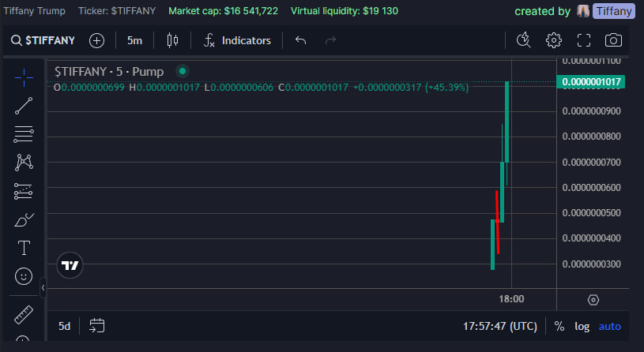
Task: Click the 18:00 time axis label
Action: (x=511, y=299)
